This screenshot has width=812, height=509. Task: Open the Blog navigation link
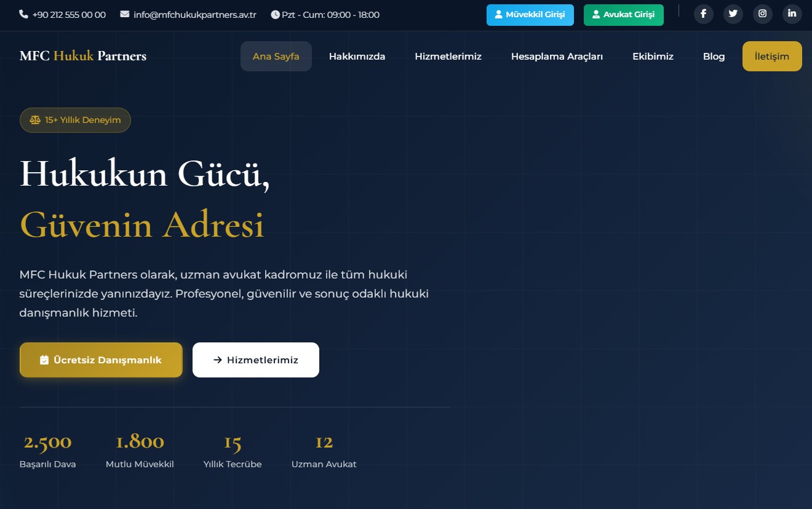pos(714,57)
